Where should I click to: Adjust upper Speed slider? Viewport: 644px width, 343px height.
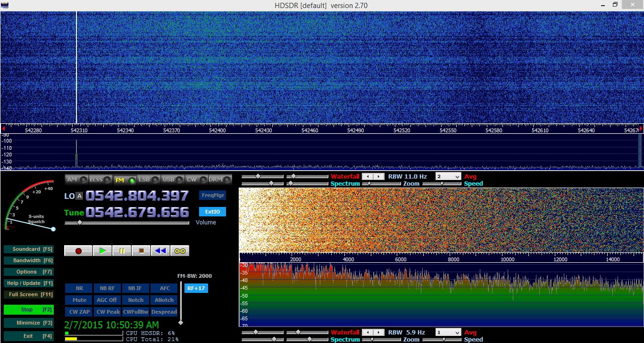tap(442, 183)
